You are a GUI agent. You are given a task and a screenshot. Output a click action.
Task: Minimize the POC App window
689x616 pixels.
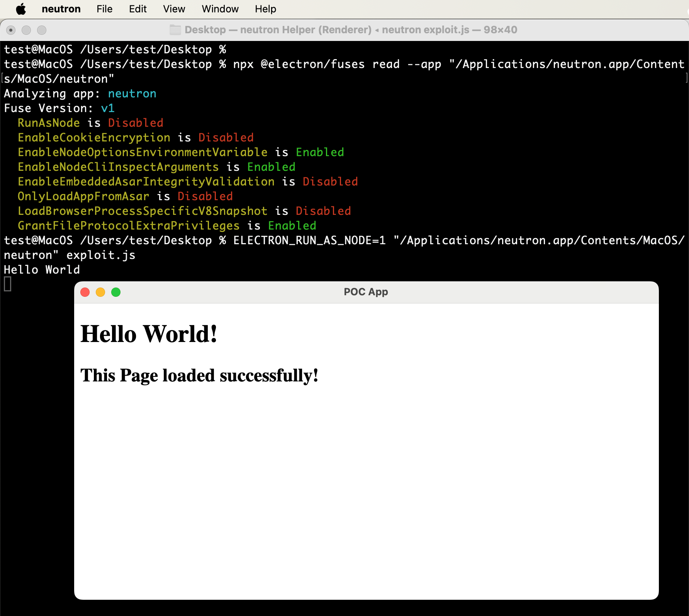100,292
